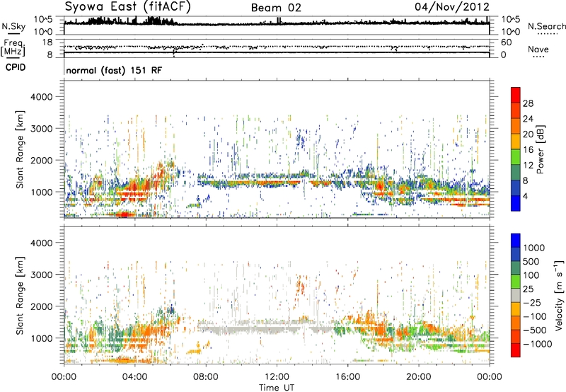Click the '08:00' time tick label
Image resolution: width=566 pixels, height=392 pixels.
(x=206, y=377)
